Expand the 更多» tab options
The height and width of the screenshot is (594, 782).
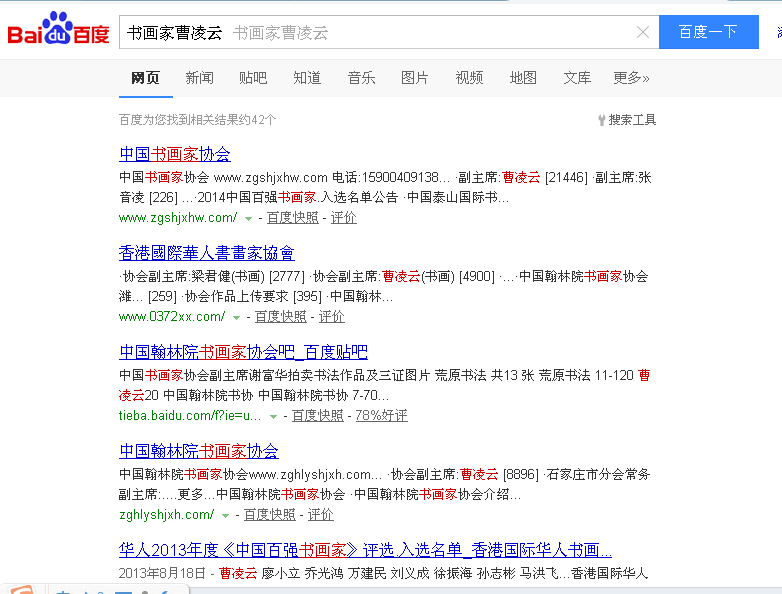[631, 78]
